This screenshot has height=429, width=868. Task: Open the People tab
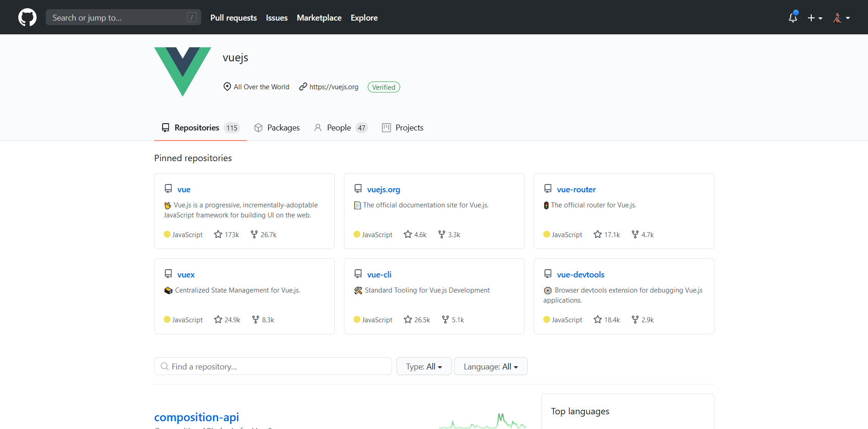(x=341, y=128)
